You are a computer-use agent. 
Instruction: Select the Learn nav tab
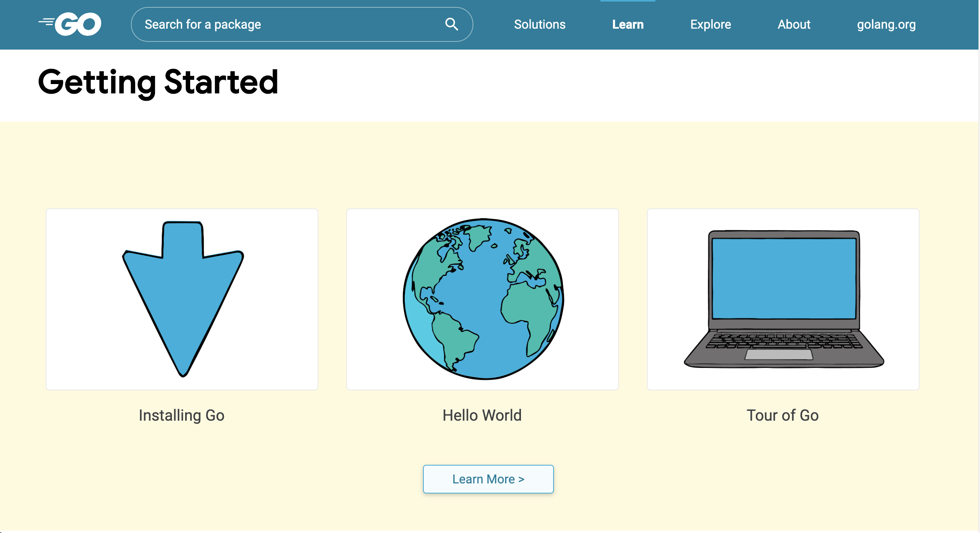(x=628, y=24)
